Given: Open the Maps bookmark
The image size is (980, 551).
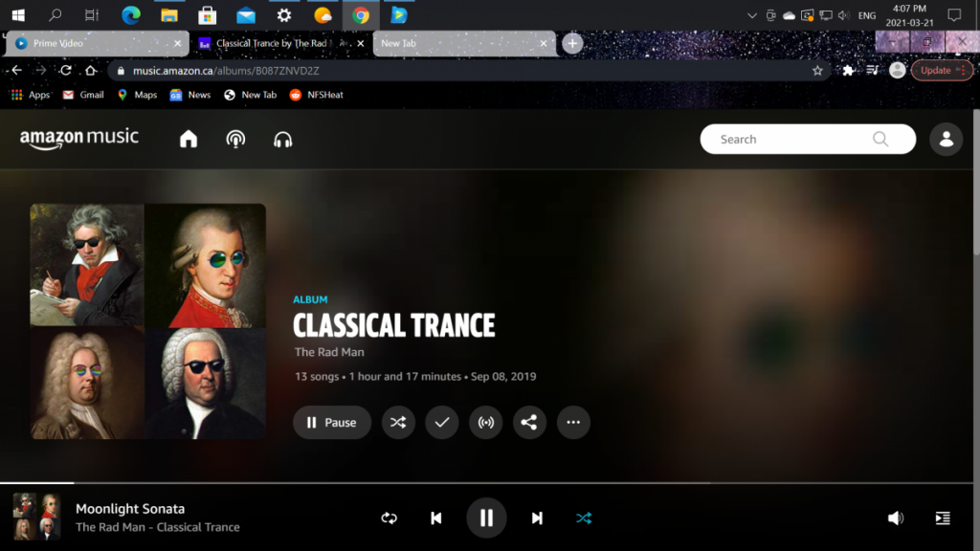Looking at the screenshot, I should click(138, 95).
